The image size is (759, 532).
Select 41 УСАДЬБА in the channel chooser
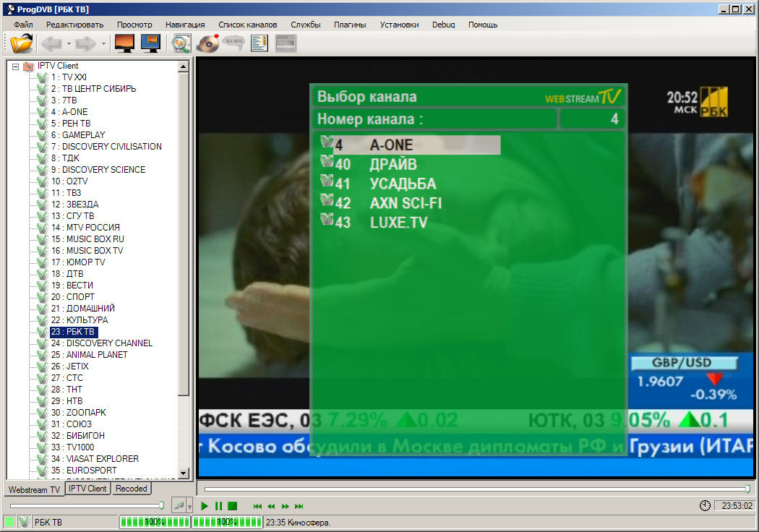coord(379,184)
